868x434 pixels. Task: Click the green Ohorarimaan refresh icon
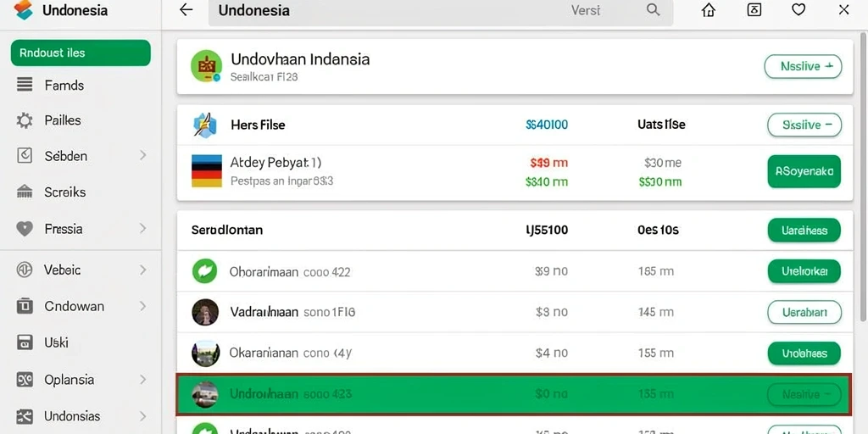[204, 271]
